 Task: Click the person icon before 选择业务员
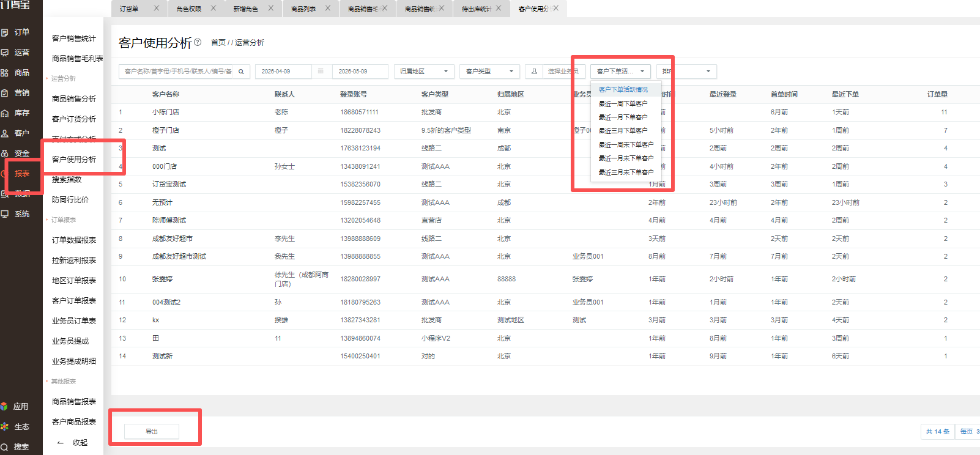[534, 72]
